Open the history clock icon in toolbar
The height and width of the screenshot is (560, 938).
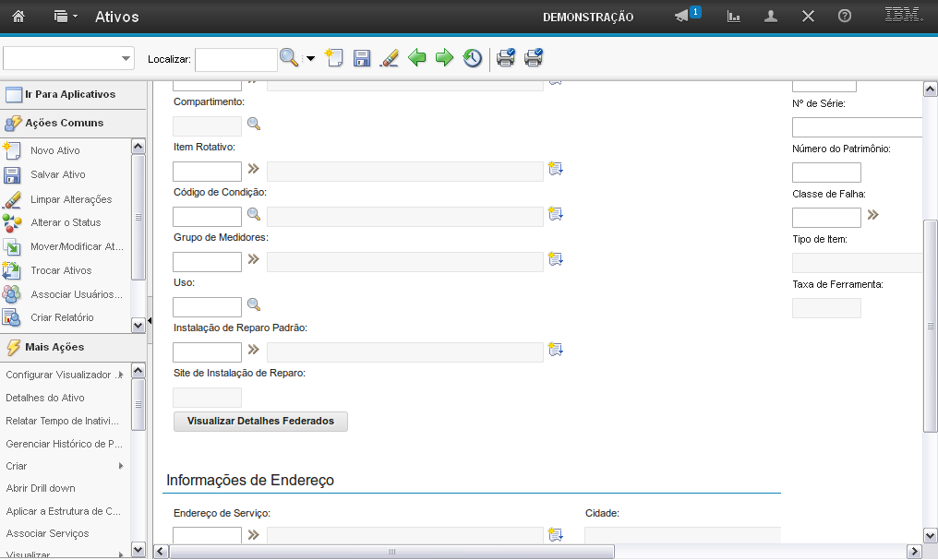(473, 59)
